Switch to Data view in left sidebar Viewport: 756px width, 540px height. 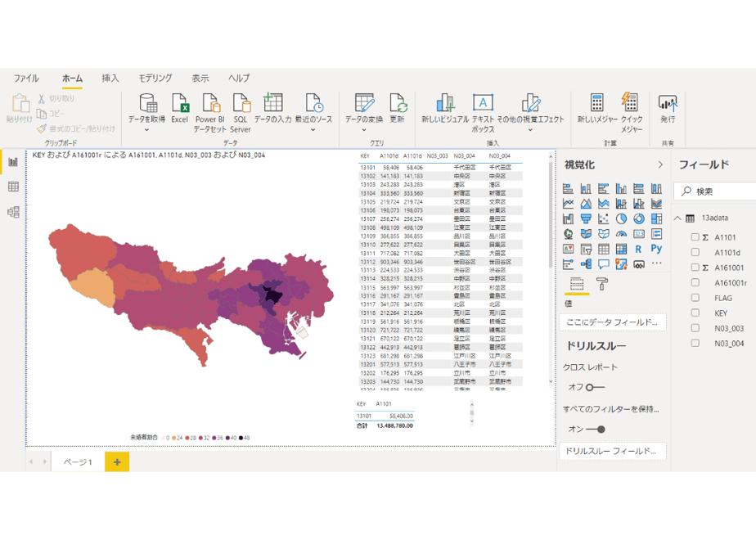[x=13, y=187]
